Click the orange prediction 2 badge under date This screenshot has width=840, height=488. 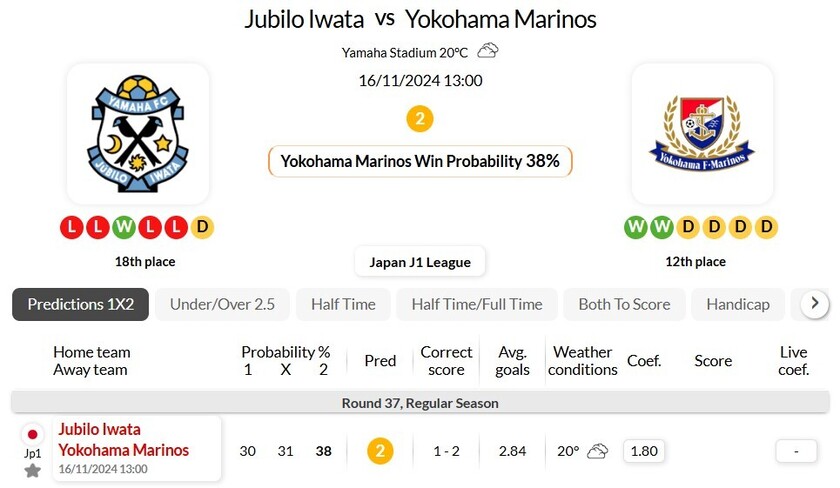(420, 119)
